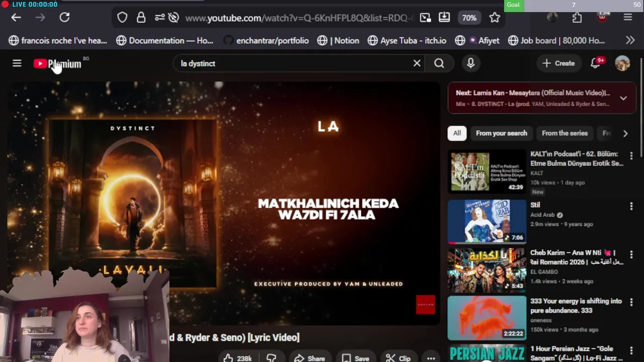Expand the Next: Lamis Kan mix playlist panel
Image resolution: width=644 pixels, height=362 pixels.
[x=623, y=99]
